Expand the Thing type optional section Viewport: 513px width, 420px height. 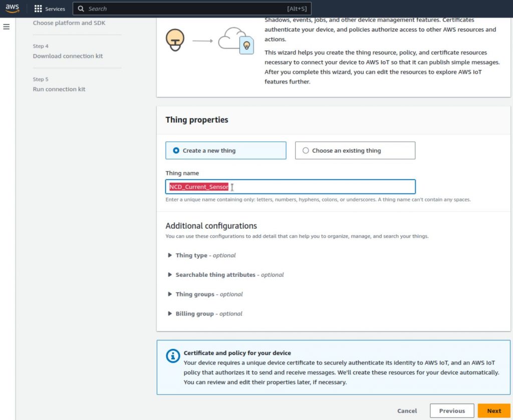pyautogui.click(x=170, y=255)
